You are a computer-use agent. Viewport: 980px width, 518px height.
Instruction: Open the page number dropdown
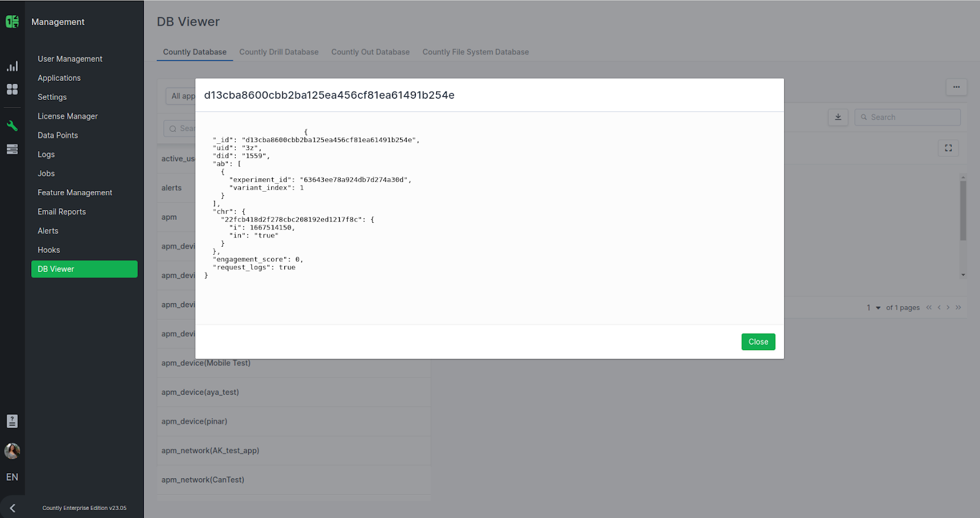[873, 307]
